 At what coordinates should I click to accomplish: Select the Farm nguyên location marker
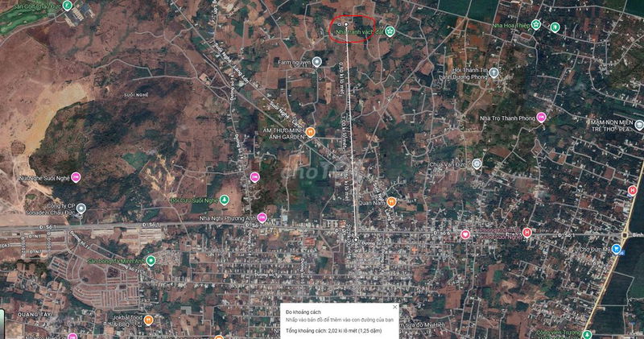point(318,62)
